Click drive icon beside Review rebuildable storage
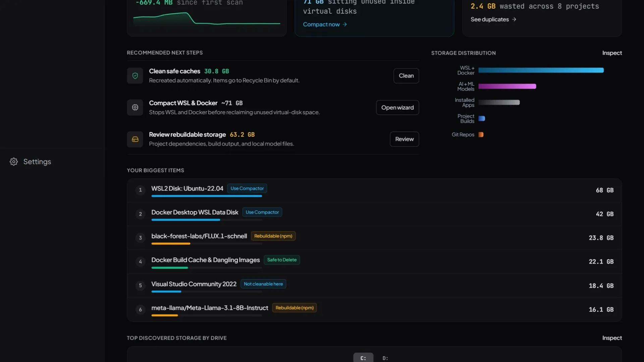644x362 pixels. coord(135,139)
